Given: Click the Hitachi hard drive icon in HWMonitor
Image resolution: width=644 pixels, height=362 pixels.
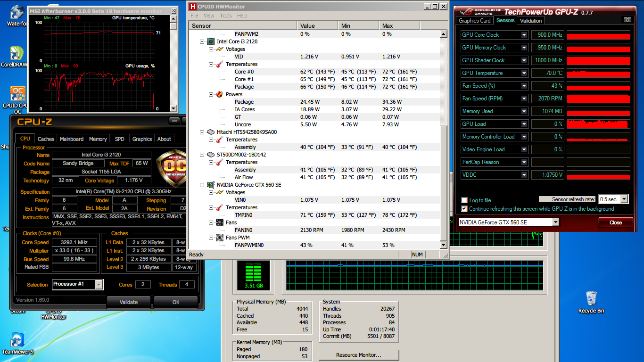Looking at the screenshot, I should [211, 132].
